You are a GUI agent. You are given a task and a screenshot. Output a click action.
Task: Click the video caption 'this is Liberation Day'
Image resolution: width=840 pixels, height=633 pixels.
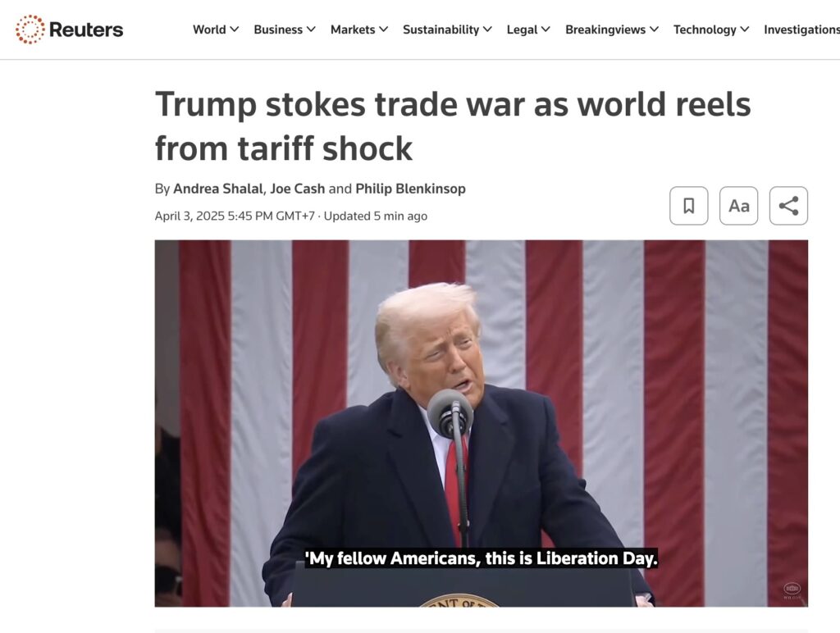coord(571,558)
